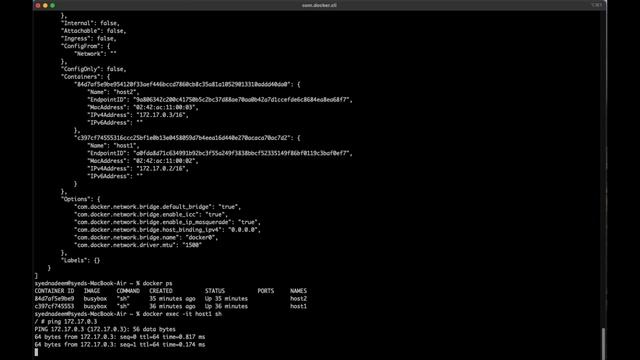The width and height of the screenshot is (640, 360).
Task: Close the com.docker.cli terminal window
Action: pos(38,5)
